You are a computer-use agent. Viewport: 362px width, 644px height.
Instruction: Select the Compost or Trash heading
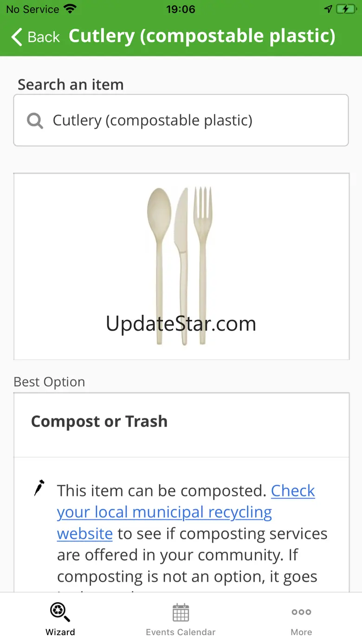pos(99,421)
